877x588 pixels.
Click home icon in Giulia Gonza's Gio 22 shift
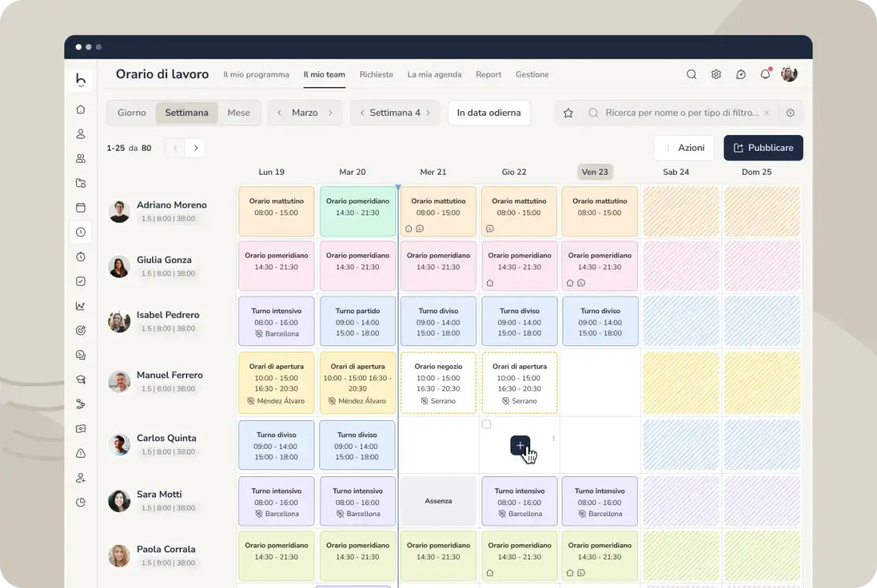(490, 282)
